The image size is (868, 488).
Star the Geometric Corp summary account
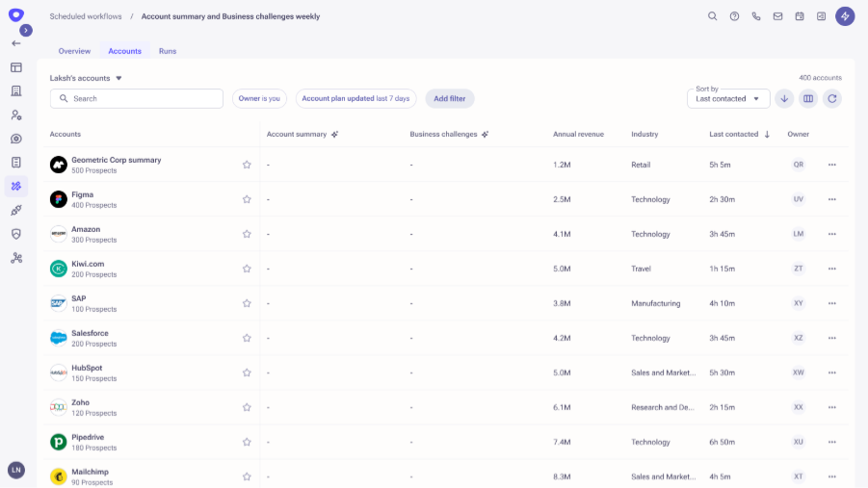(247, 165)
